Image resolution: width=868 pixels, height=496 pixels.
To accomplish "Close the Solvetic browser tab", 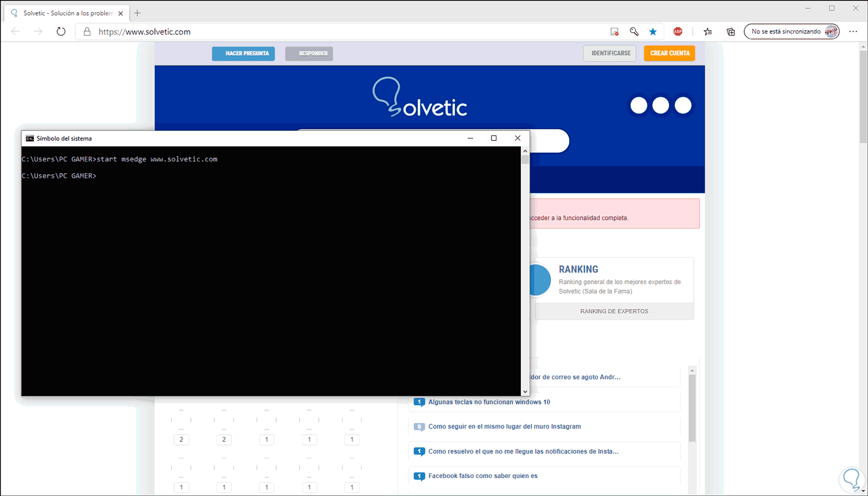I will [x=120, y=13].
